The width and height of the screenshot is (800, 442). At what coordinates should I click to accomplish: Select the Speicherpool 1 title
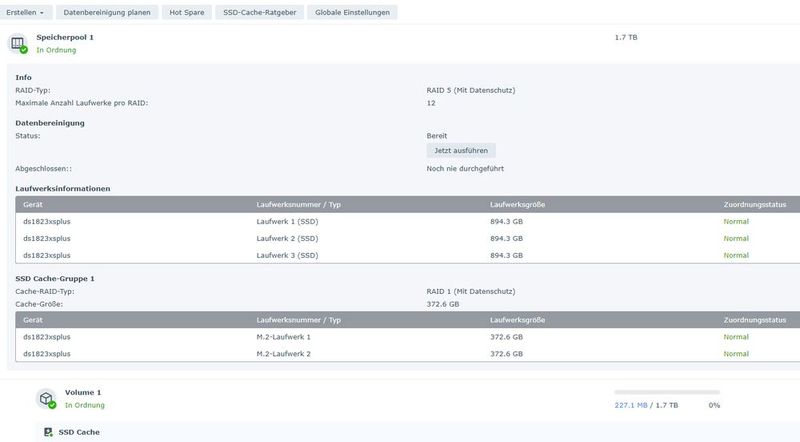click(x=65, y=37)
